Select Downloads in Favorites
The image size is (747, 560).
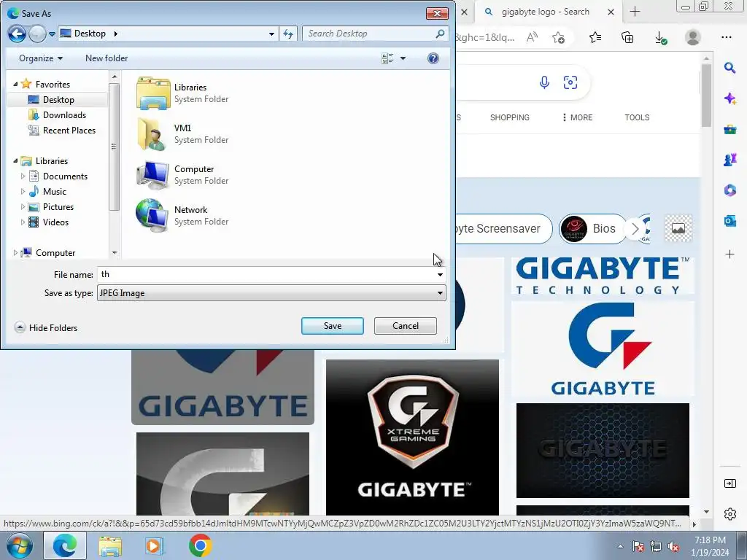(x=64, y=114)
